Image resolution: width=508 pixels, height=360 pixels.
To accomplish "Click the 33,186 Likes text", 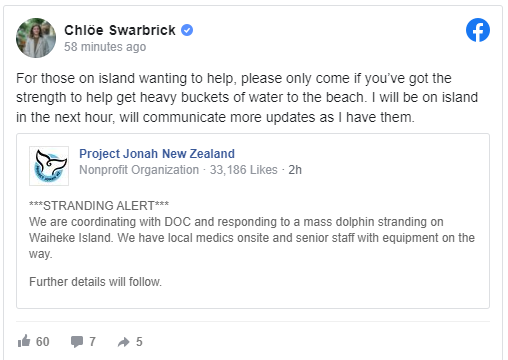I will [x=243, y=170].
